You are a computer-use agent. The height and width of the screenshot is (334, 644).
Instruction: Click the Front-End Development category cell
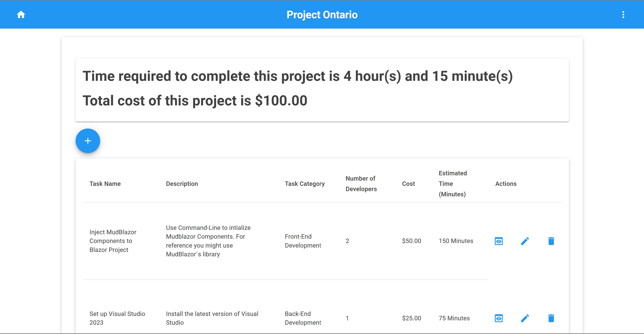(303, 241)
